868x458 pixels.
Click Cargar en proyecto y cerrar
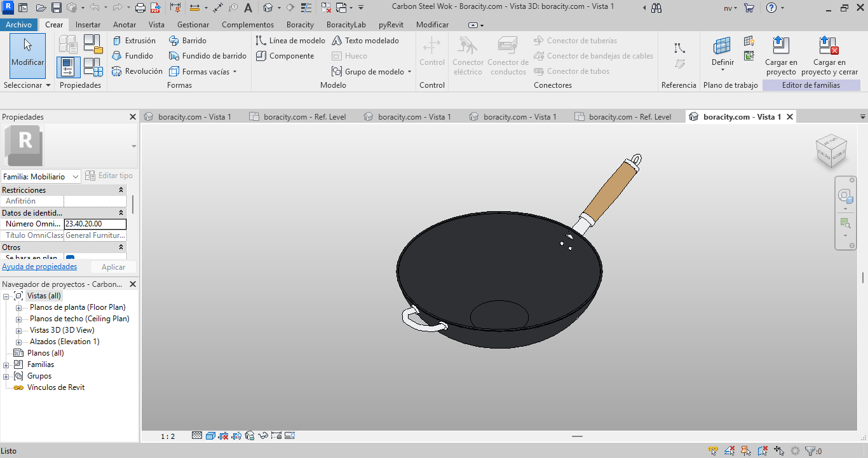click(x=829, y=56)
